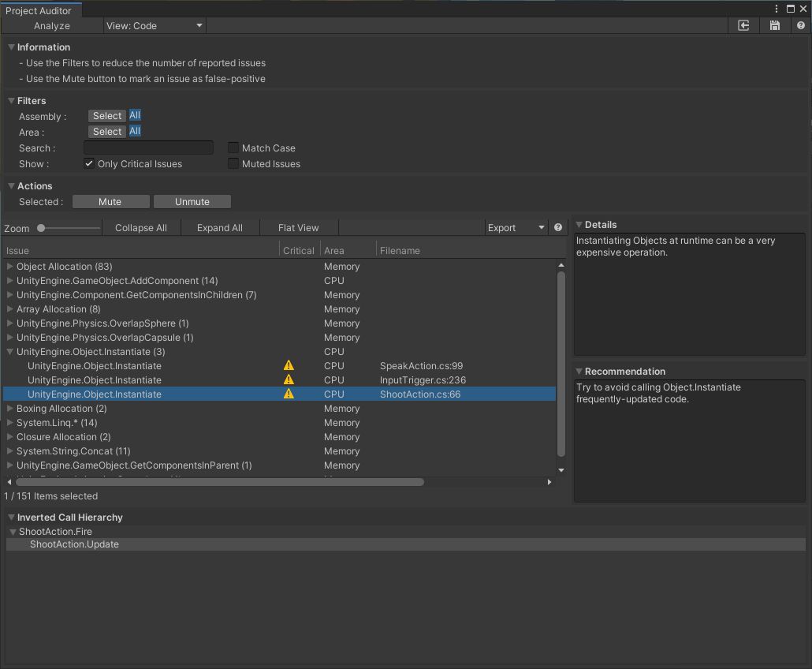Toggle Only Critical Issues checkbox
Screen dimensions: 812x669
click(89, 164)
